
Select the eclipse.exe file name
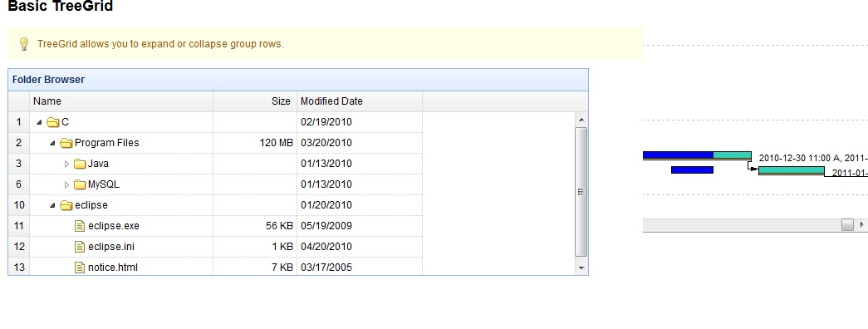pyautogui.click(x=114, y=226)
